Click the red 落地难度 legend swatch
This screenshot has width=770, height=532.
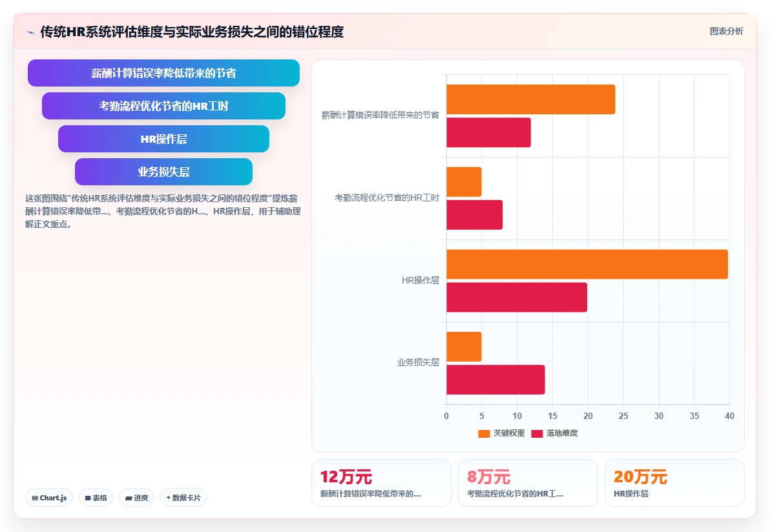(x=537, y=434)
